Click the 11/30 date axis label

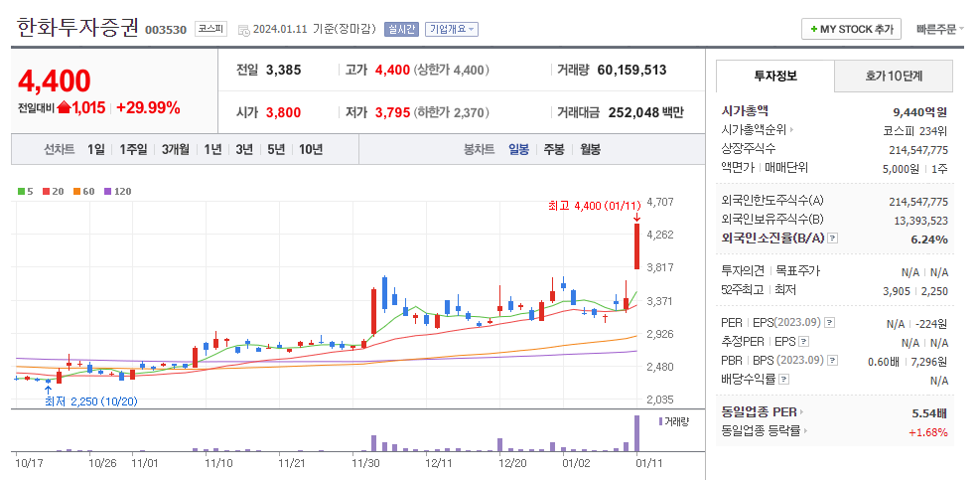pyautogui.click(x=365, y=464)
